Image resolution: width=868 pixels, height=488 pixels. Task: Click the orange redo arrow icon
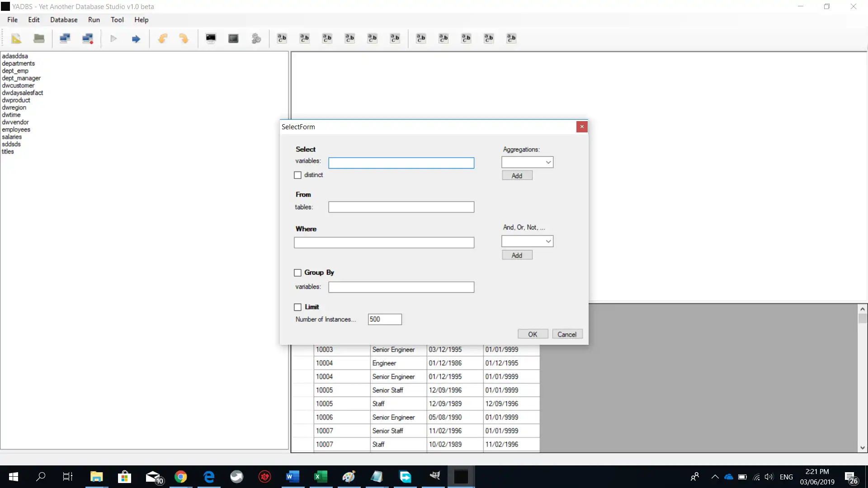(x=184, y=38)
